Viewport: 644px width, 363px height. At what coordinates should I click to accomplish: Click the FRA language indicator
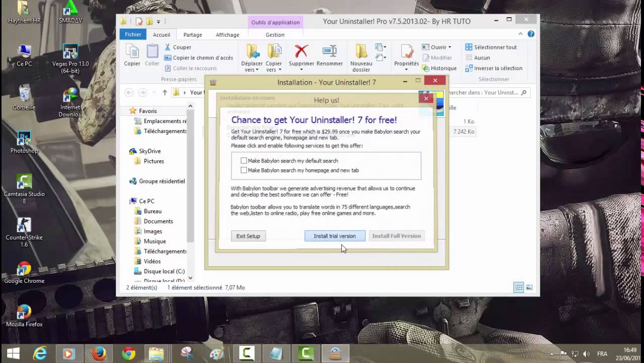[602, 353]
